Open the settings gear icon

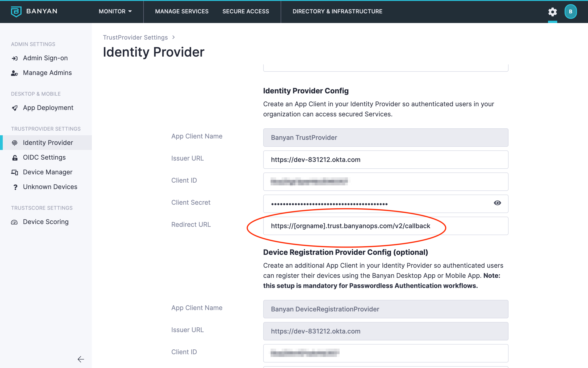[x=552, y=12]
